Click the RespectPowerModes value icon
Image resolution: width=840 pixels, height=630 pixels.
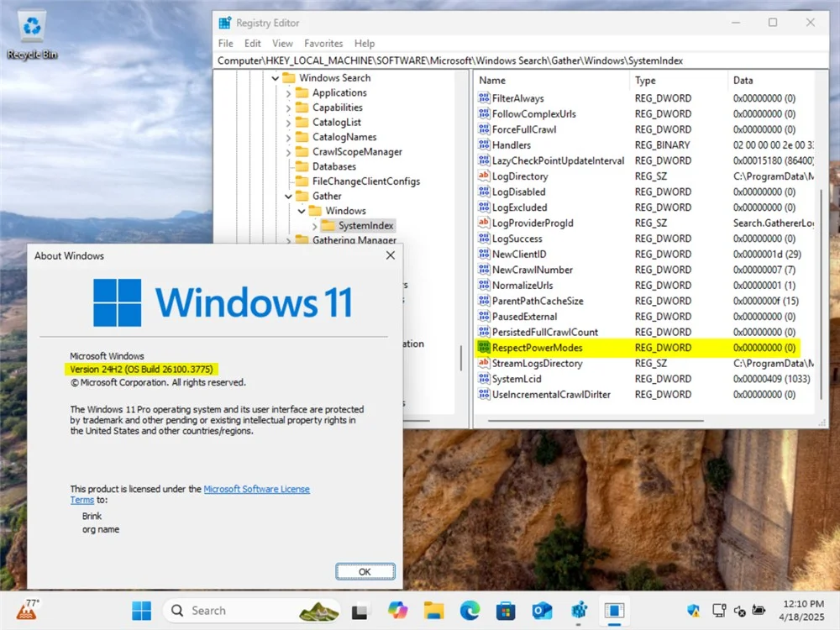coord(484,347)
